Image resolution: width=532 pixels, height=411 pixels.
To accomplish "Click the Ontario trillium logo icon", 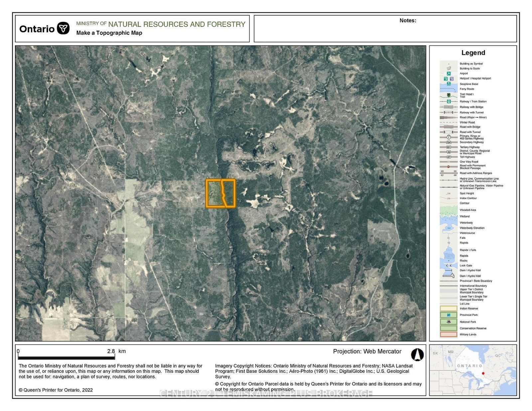I will point(63,28).
